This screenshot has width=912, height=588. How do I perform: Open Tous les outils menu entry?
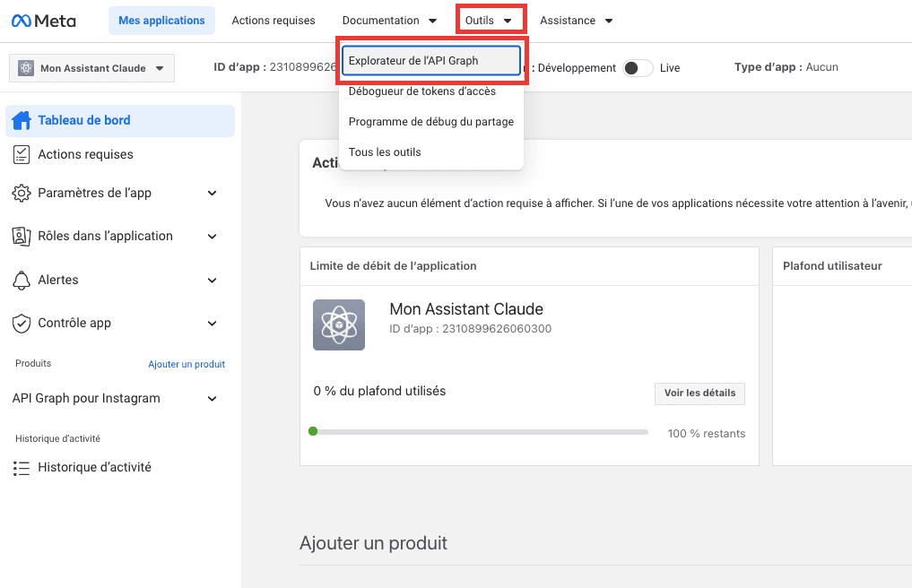pos(431,152)
